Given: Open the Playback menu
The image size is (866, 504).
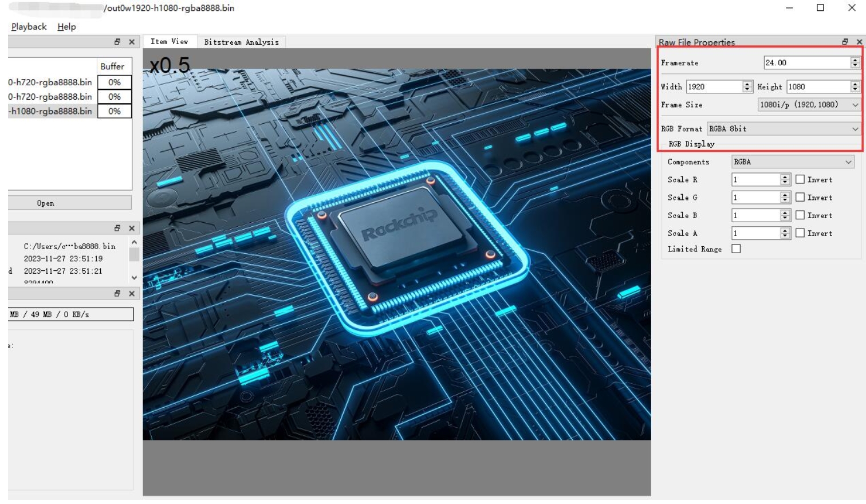Looking at the screenshot, I should point(29,26).
